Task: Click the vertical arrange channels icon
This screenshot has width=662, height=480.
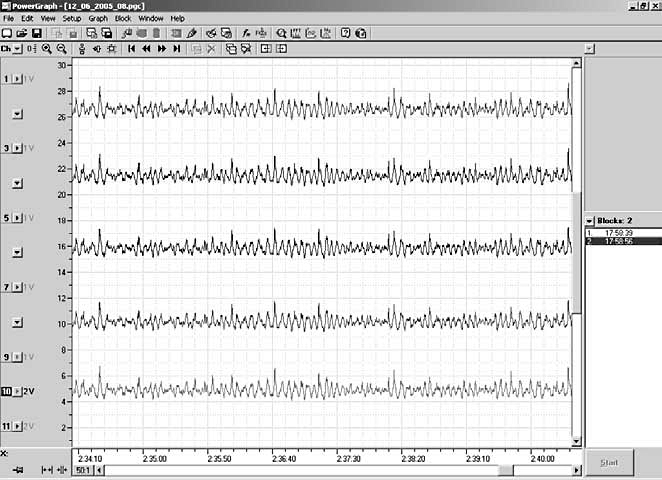Action: pyautogui.click(x=82, y=49)
